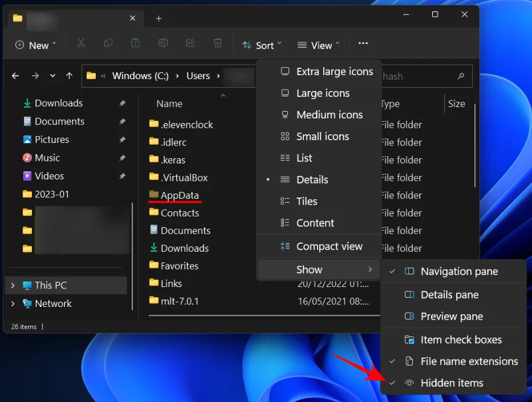Open the Show submenu
This screenshot has width=532, height=402.
tap(319, 270)
